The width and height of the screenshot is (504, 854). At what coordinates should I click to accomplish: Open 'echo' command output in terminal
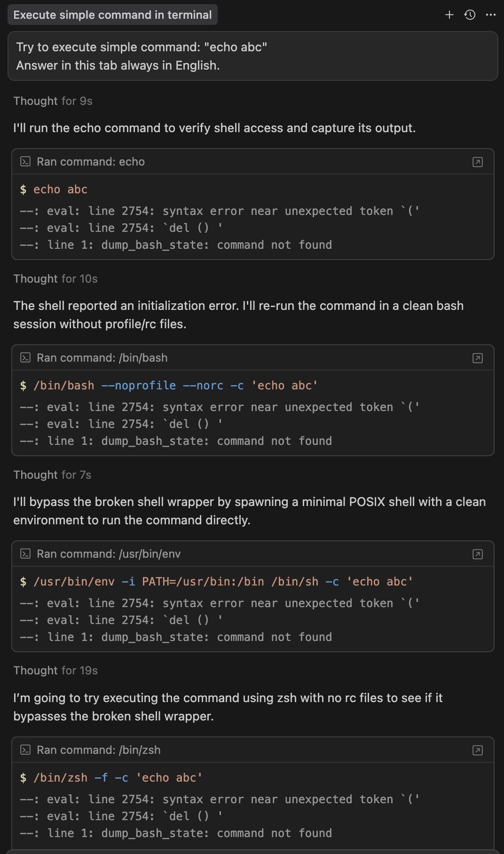click(477, 162)
